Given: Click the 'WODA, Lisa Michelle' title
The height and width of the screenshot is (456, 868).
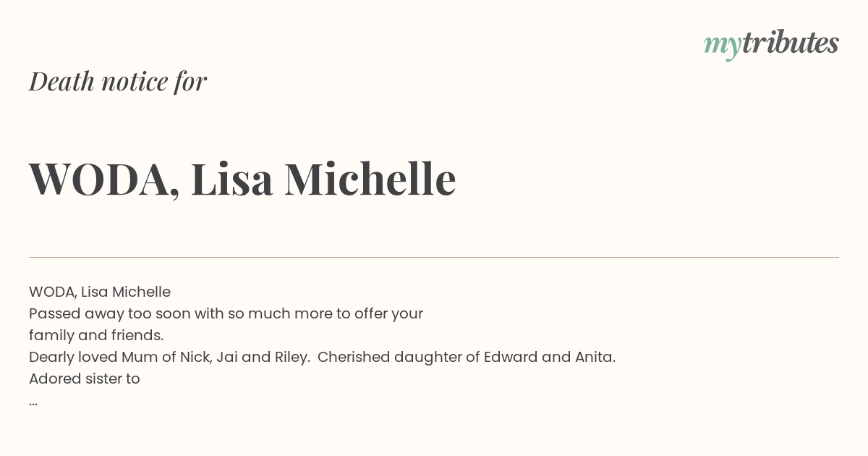Looking at the screenshot, I should (x=242, y=180).
